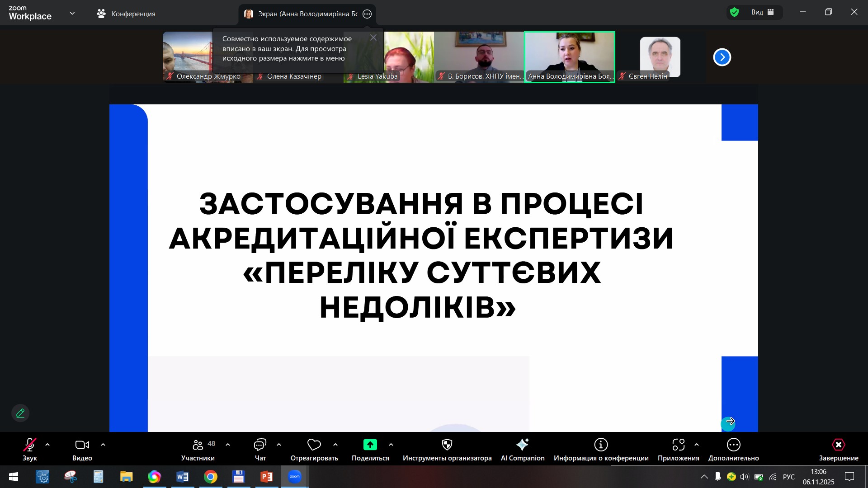Open meeting information icon
Viewport: 868px width, 488px height.
(x=601, y=445)
